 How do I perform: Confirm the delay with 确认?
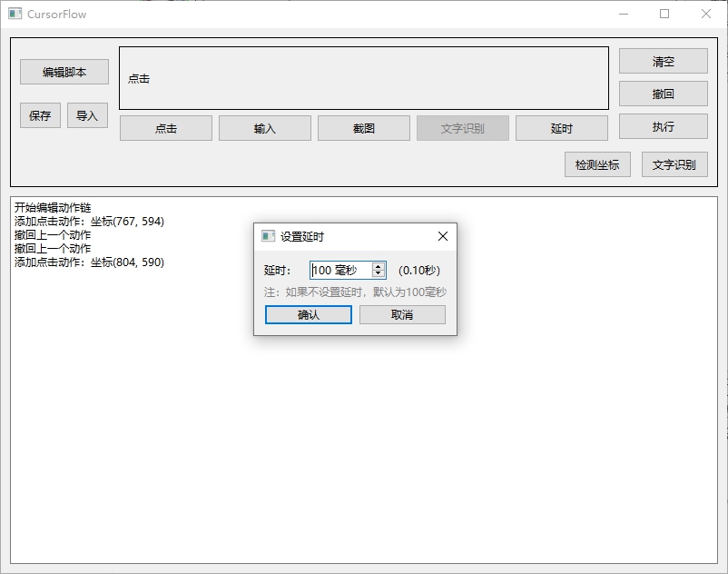[x=309, y=315]
